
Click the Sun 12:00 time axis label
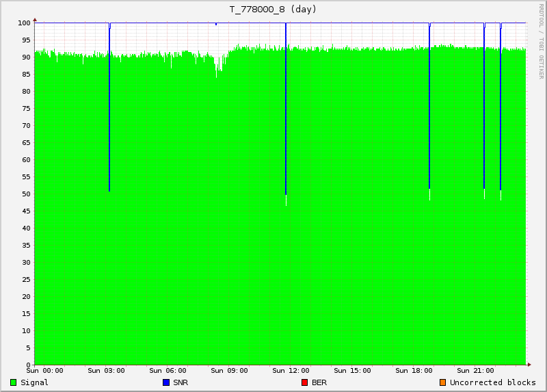tap(291, 371)
